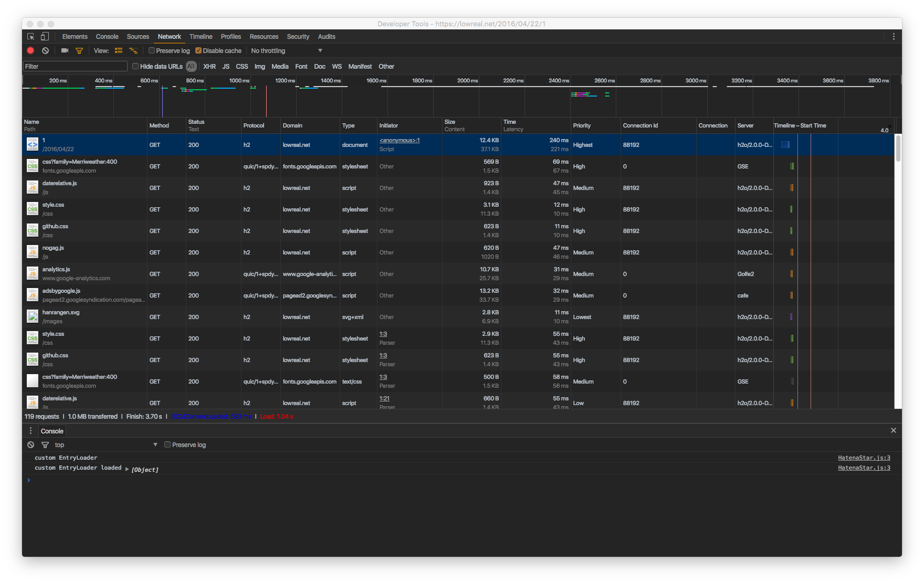924x583 pixels.
Task: Toggle the network filter funnel icon
Action: 79,51
